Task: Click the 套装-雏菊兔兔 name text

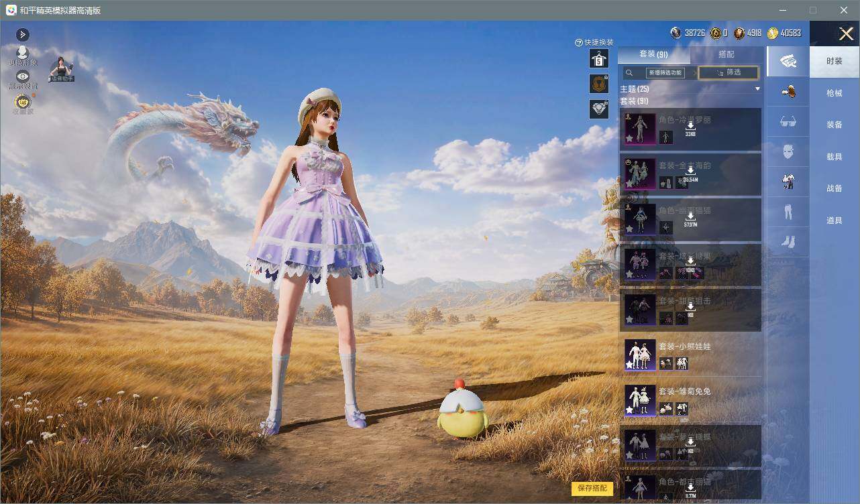Action: pos(684,391)
